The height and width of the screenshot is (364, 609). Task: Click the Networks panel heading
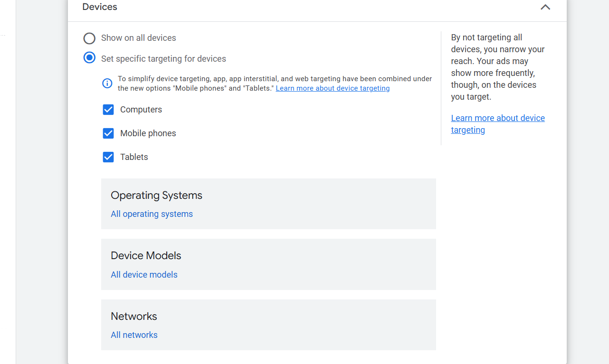(133, 317)
